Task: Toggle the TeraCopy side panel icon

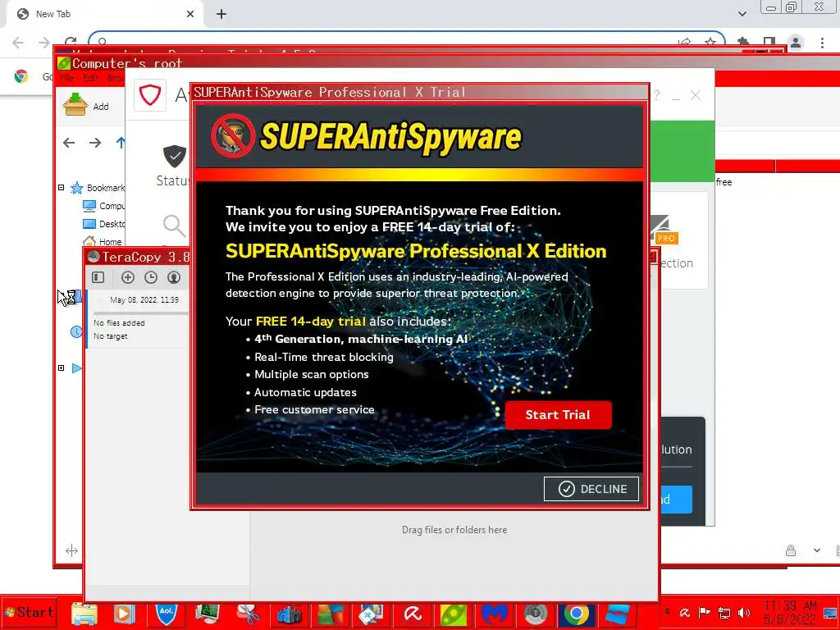Action: [x=98, y=277]
